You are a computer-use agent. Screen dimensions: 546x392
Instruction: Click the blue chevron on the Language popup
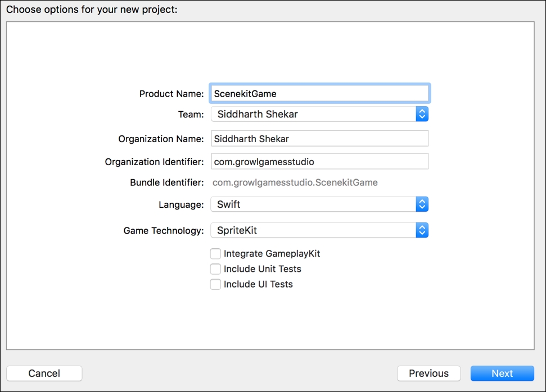click(x=422, y=204)
